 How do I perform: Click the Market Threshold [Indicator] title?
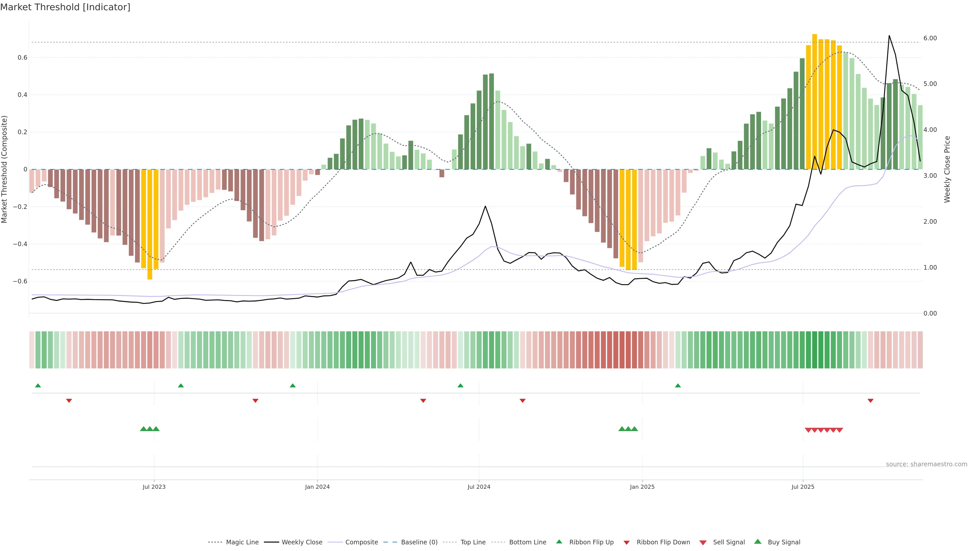[65, 7]
